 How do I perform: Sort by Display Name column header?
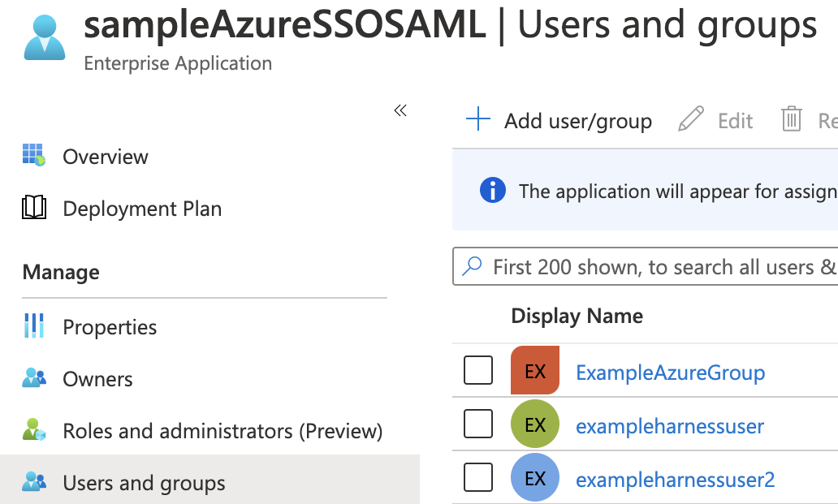tap(577, 316)
